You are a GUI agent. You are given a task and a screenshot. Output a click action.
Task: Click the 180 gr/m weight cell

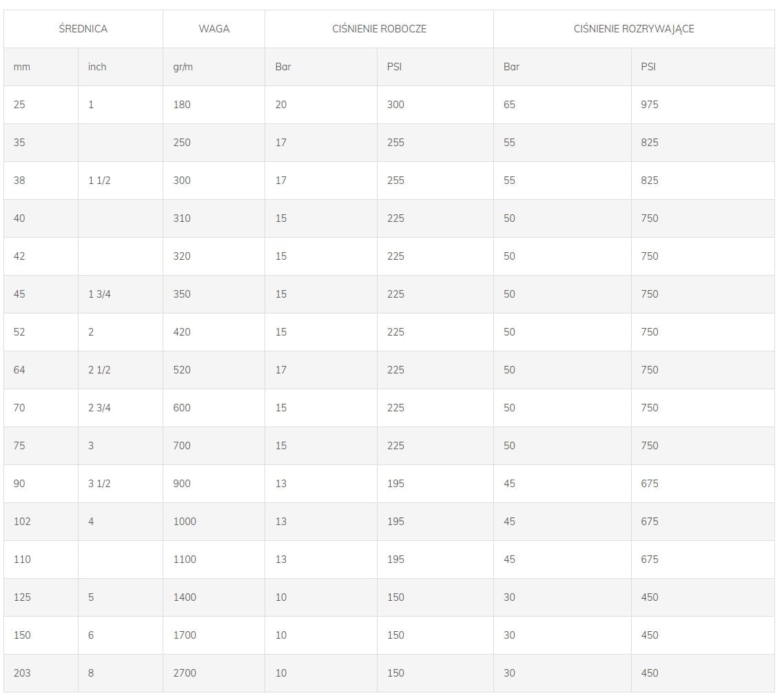coord(214,105)
